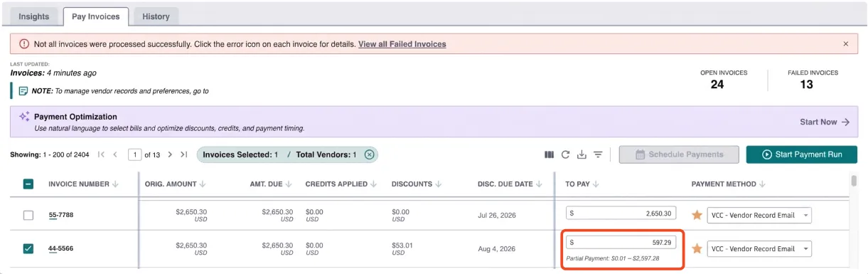Toggle the select-all header checkbox
Viewport: 868px width, 274px height.
coord(28,184)
